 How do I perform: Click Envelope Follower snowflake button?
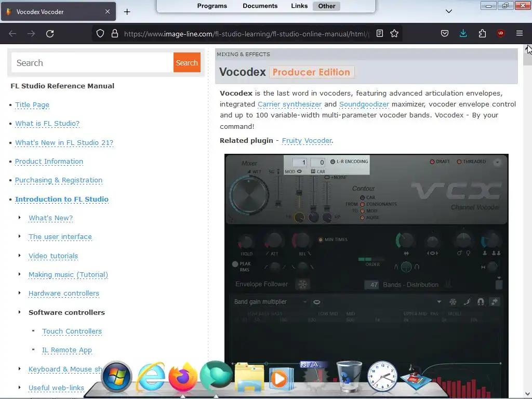coord(302,284)
